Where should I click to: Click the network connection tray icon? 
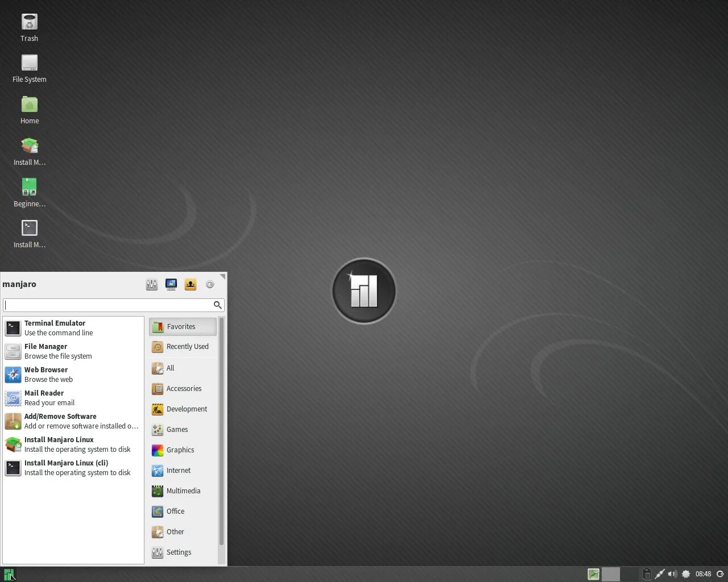click(x=660, y=574)
